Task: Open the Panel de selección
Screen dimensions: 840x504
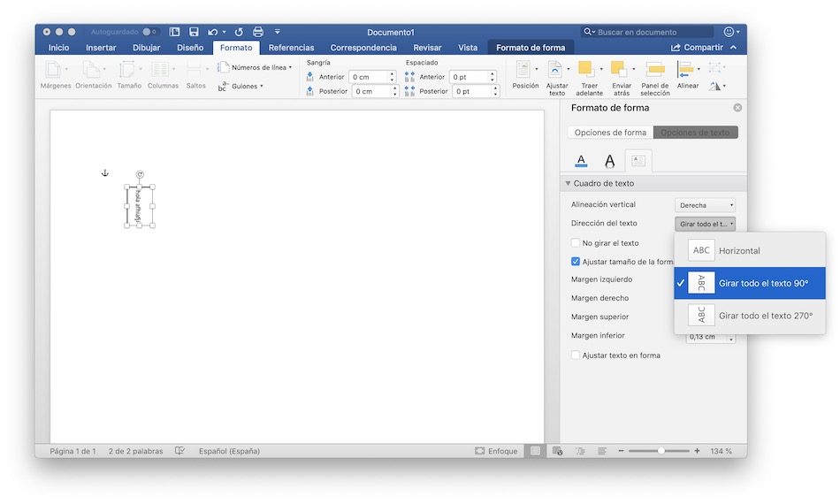Action: click(x=654, y=71)
